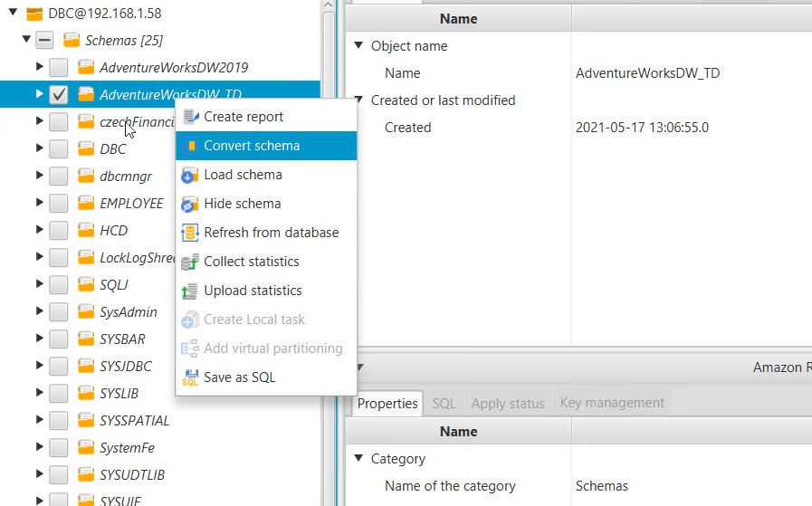Select the Properties tab
The image size is (812, 506).
387,404
